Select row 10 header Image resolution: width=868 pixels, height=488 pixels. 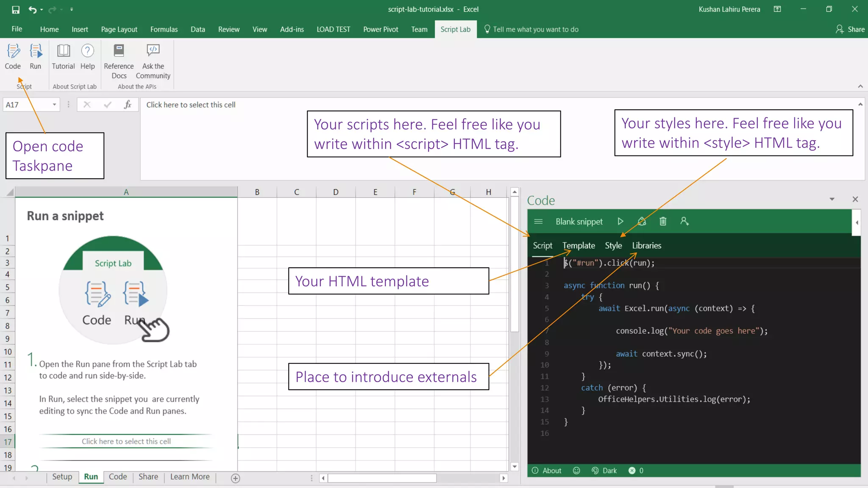[x=8, y=352]
